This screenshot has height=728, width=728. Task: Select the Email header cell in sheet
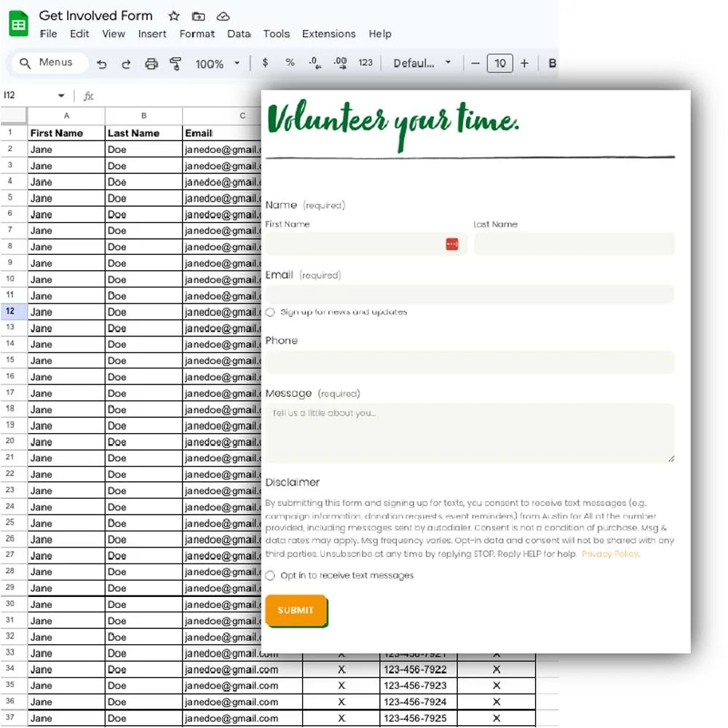[222, 133]
